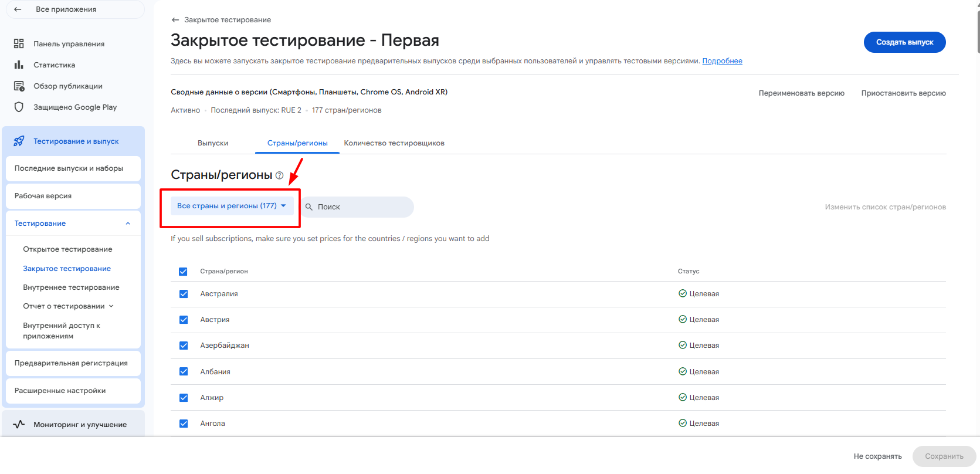The width and height of the screenshot is (980, 474).
Task: Open Рабочая версия in the sidebar
Action: (x=73, y=196)
